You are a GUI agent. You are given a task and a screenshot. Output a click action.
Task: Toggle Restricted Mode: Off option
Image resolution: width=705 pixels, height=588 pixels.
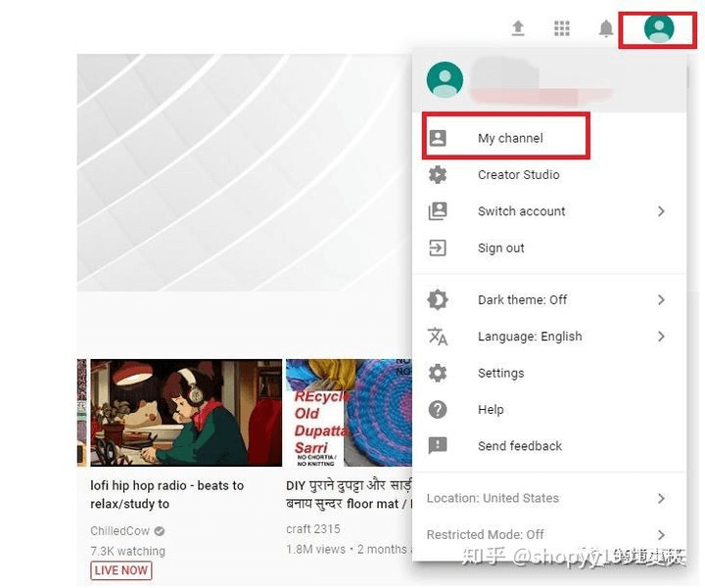tap(486, 534)
